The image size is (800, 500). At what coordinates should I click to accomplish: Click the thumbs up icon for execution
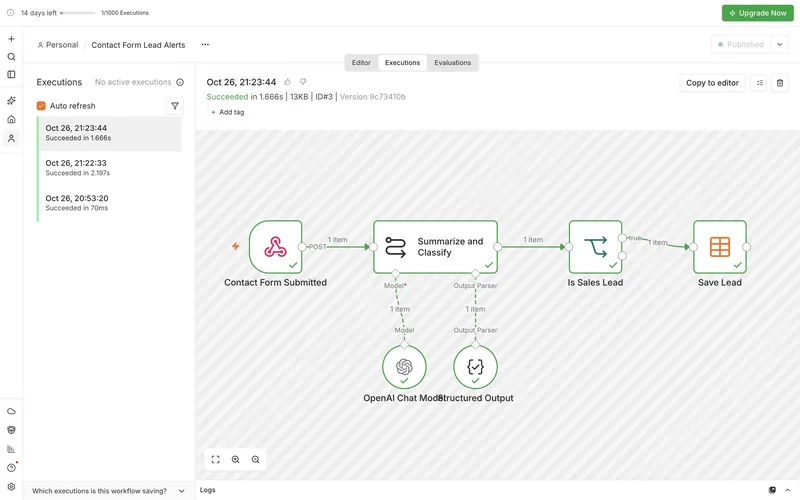288,82
